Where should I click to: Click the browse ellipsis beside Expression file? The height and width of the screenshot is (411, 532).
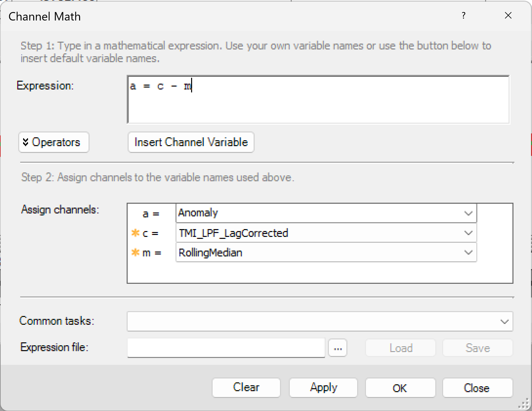337,348
